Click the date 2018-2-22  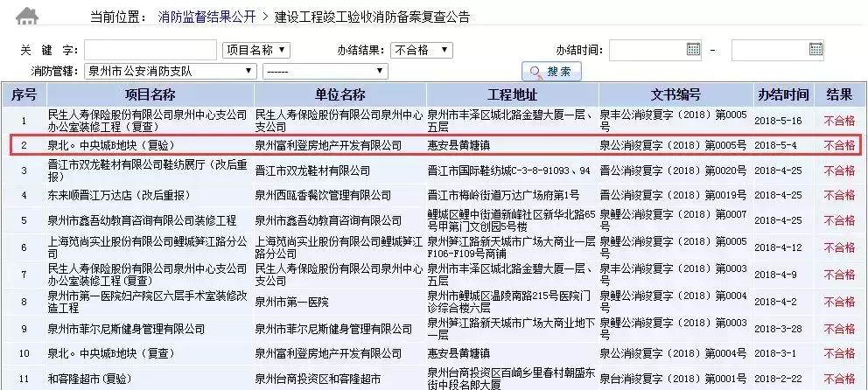[778, 379]
